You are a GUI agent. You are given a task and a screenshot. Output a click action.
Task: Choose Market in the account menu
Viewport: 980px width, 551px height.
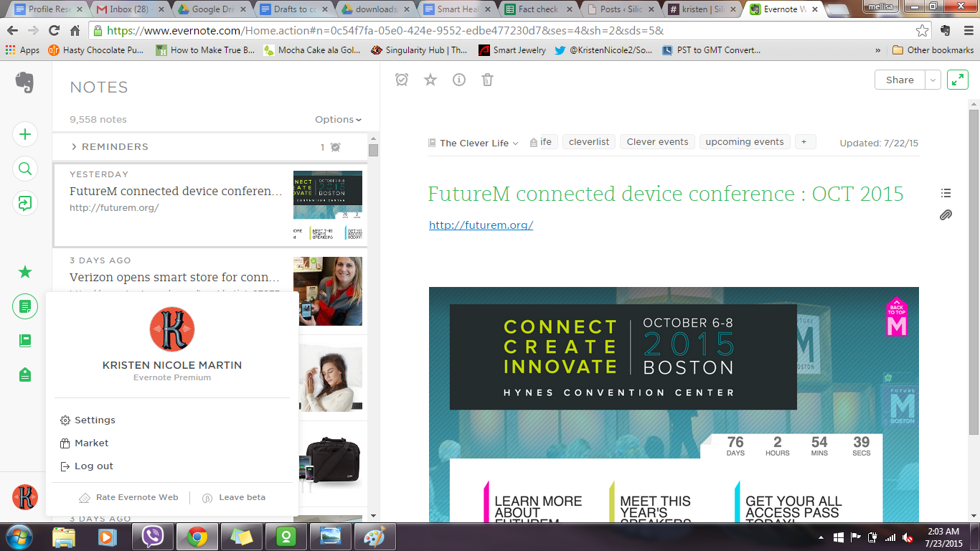pos(85,443)
